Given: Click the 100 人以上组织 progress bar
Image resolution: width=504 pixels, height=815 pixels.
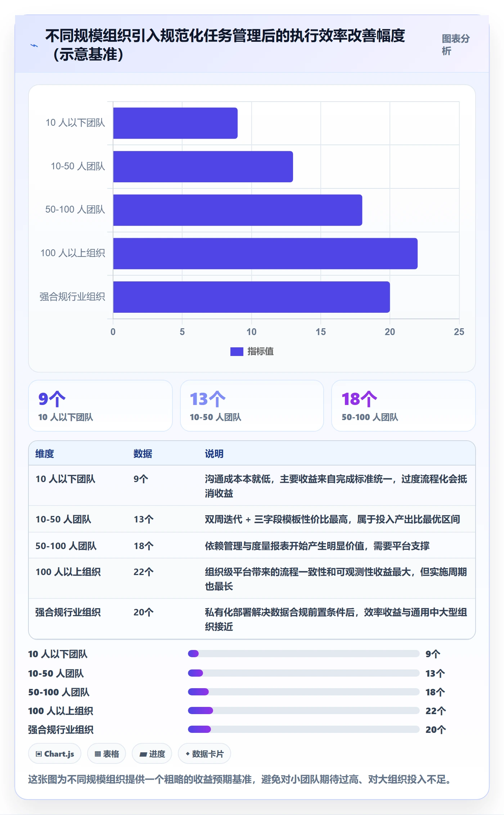Looking at the screenshot, I should (304, 711).
